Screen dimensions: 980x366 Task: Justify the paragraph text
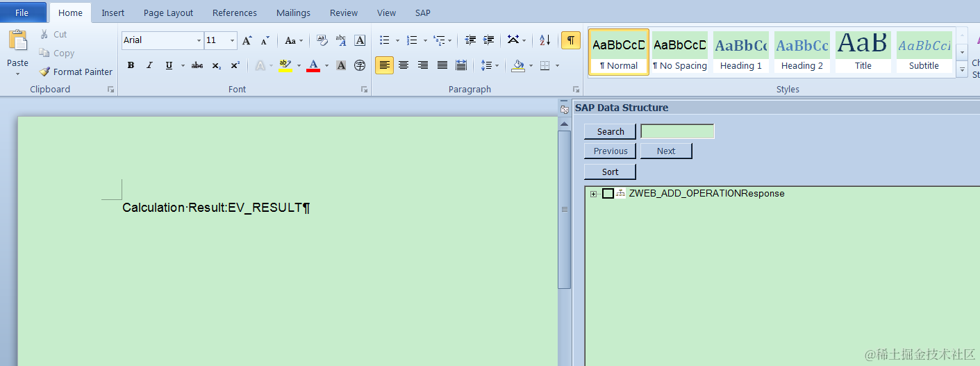point(442,65)
